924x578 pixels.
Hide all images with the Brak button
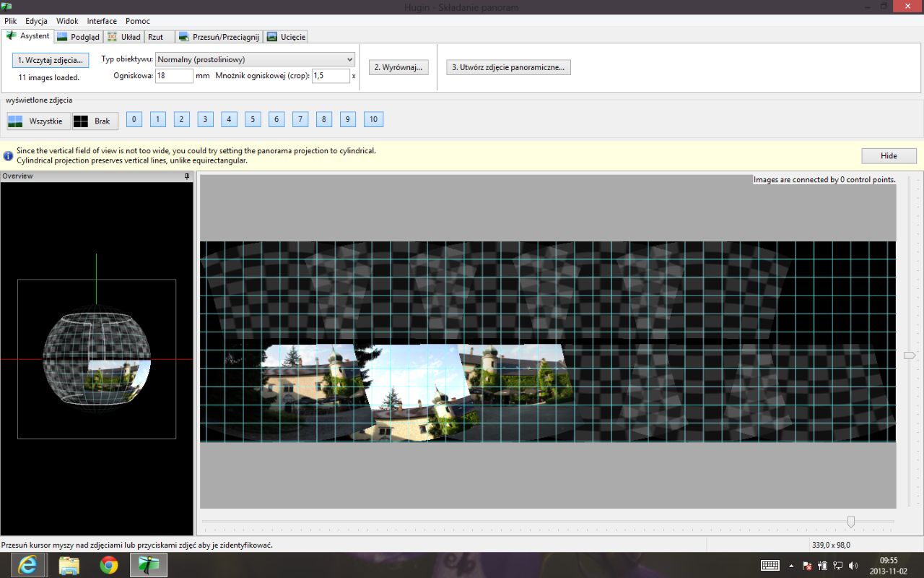pyautogui.click(x=95, y=121)
